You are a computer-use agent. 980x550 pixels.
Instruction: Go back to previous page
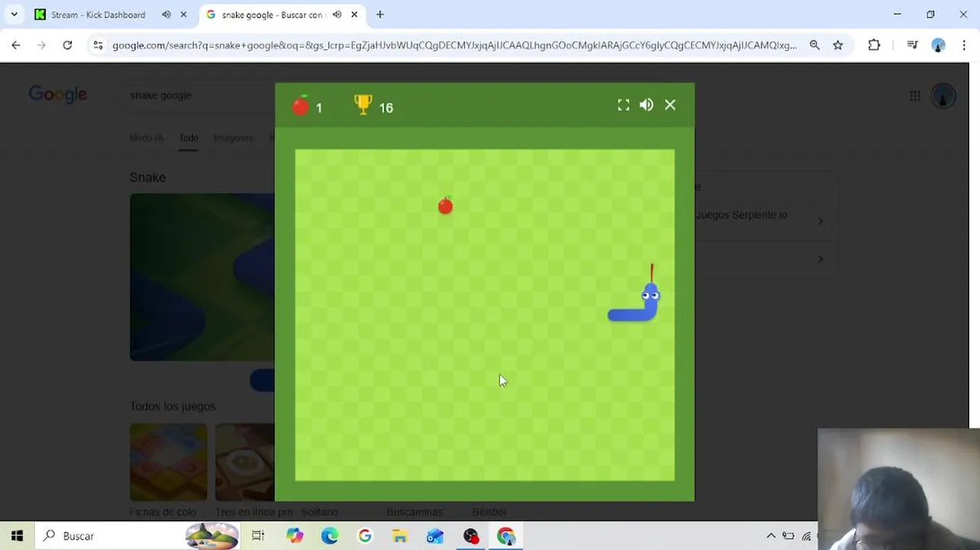(x=16, y=46)
